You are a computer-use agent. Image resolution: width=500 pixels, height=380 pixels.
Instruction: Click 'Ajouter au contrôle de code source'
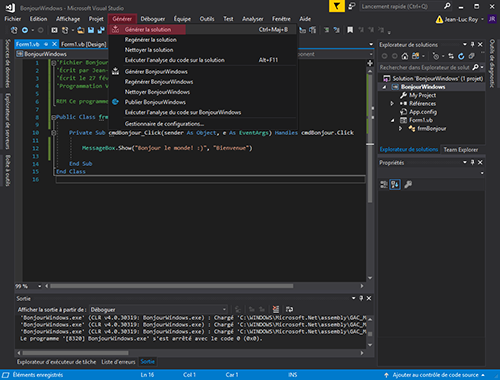[435, 375]
